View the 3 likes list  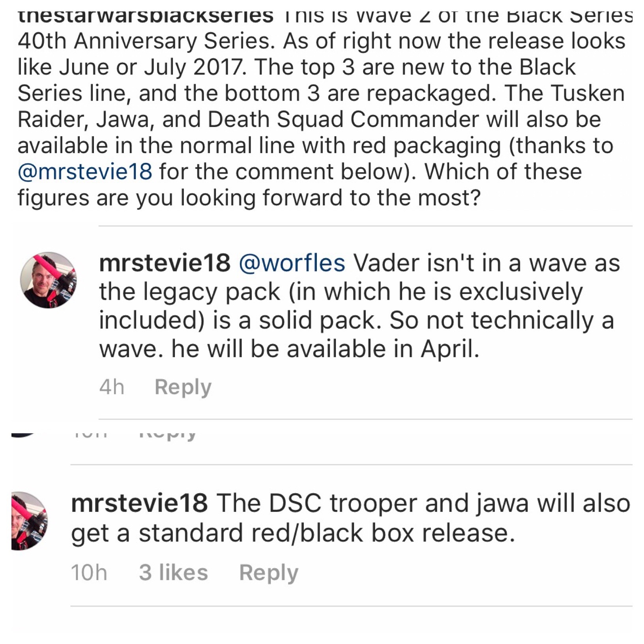[173, 573]
